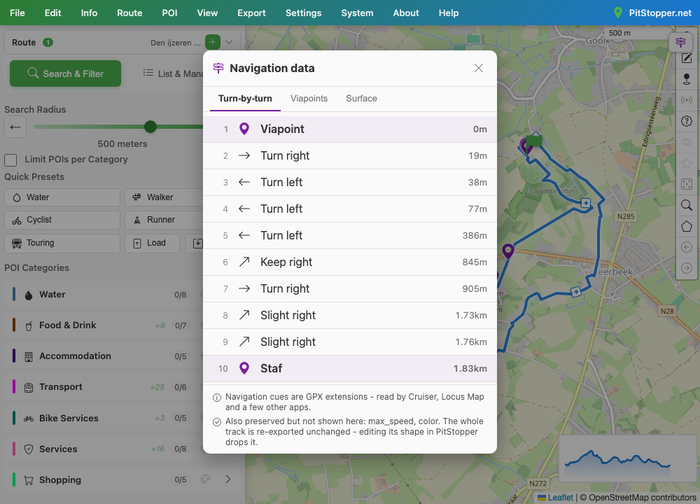Switch to the Surface tab

pyautogui.click(x=361, y=99)
